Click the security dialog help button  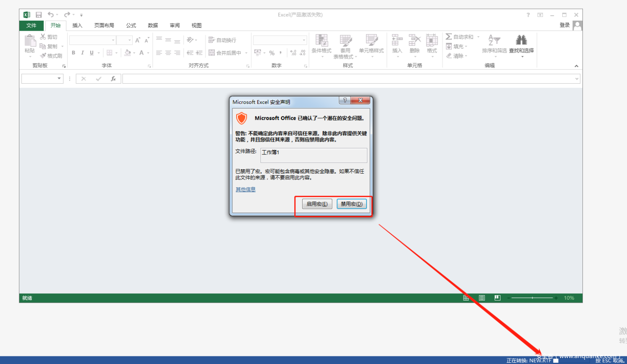[x=345, y=100]
